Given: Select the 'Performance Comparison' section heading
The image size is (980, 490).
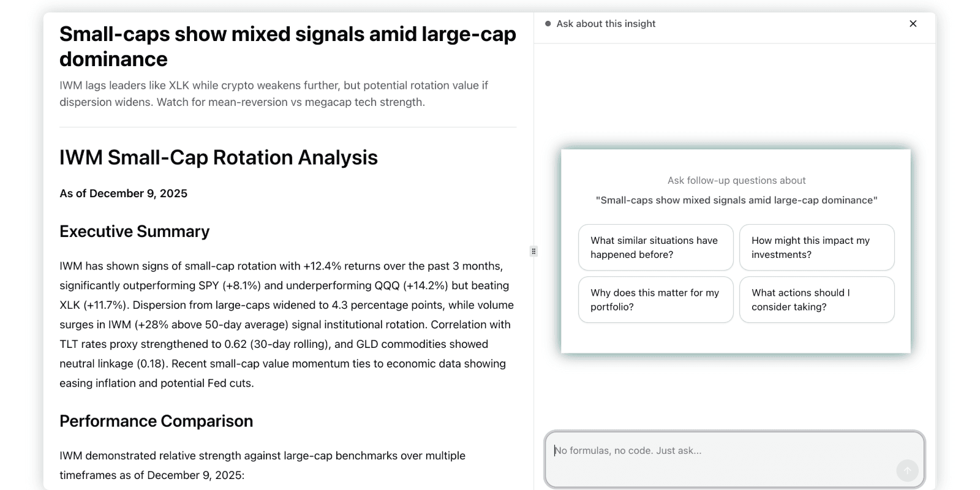Looking at the screenshot, I should [156, 421].
